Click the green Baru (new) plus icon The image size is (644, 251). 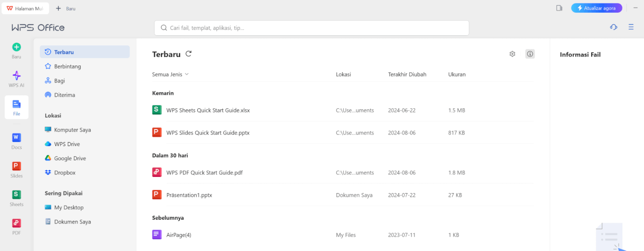click(17, 47)
